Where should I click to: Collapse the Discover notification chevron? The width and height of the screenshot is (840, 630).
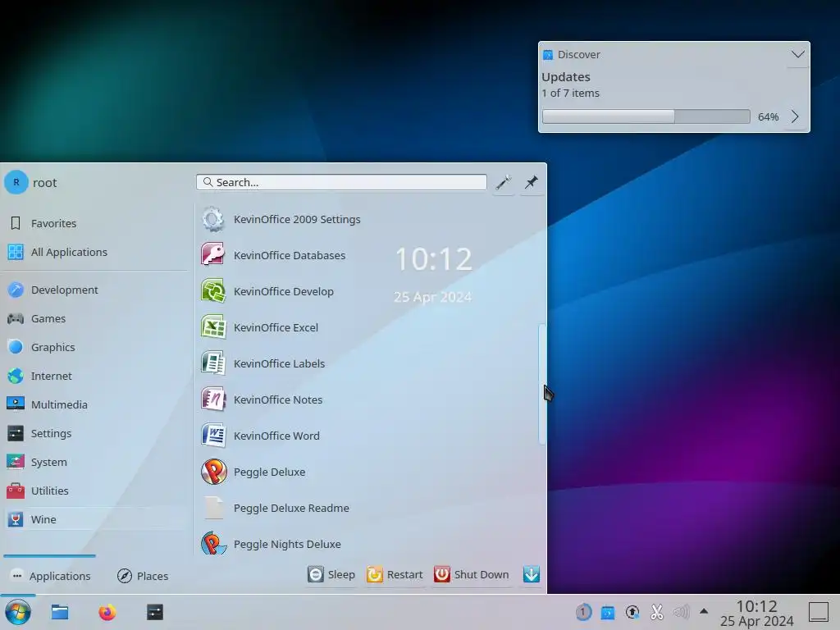click(x=797, y=55)
